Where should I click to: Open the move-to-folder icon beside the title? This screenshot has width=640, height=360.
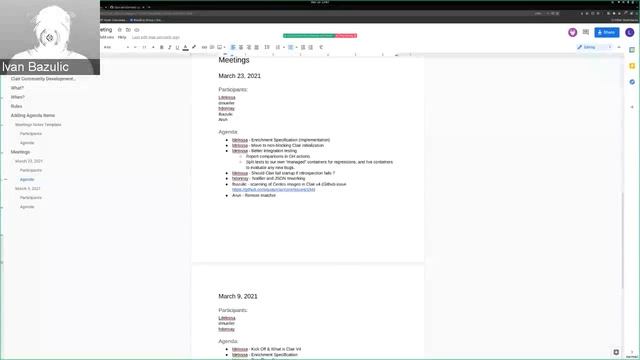click(128, 30)
